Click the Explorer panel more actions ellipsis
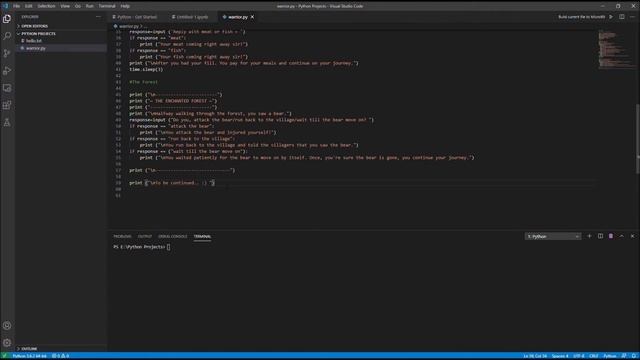 [98, 17]
